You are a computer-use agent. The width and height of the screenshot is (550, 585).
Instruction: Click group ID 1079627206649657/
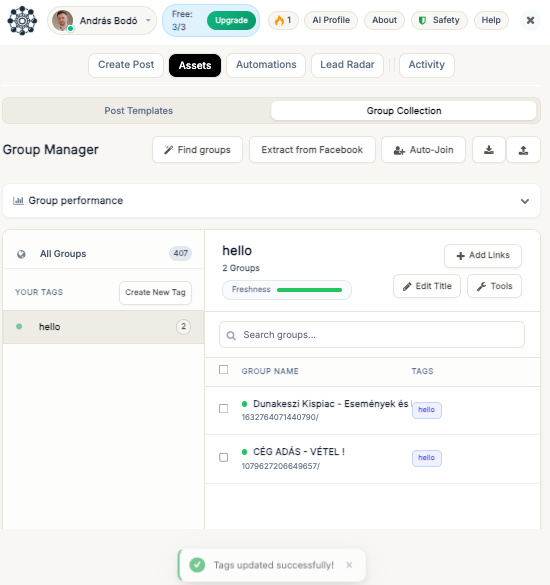tap(281, 466)
